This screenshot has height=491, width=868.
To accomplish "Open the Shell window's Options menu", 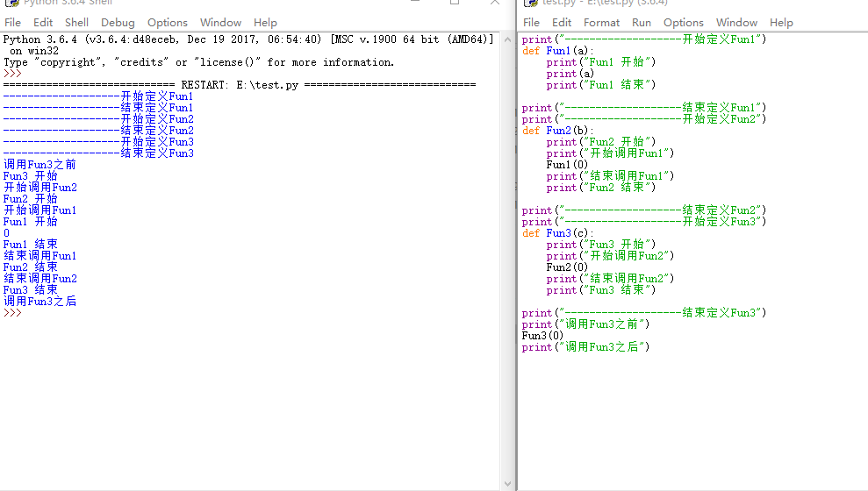I will (x=167, y=22).
